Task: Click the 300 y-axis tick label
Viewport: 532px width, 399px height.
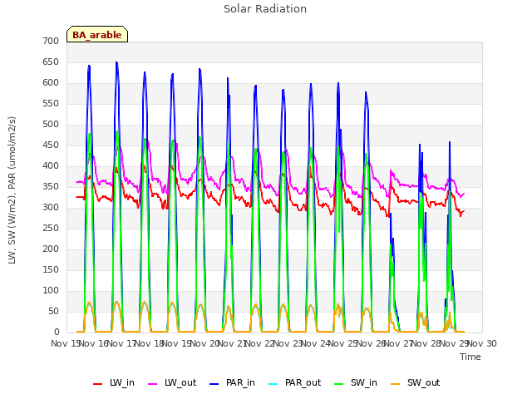Action: click(x=51, y=207)
